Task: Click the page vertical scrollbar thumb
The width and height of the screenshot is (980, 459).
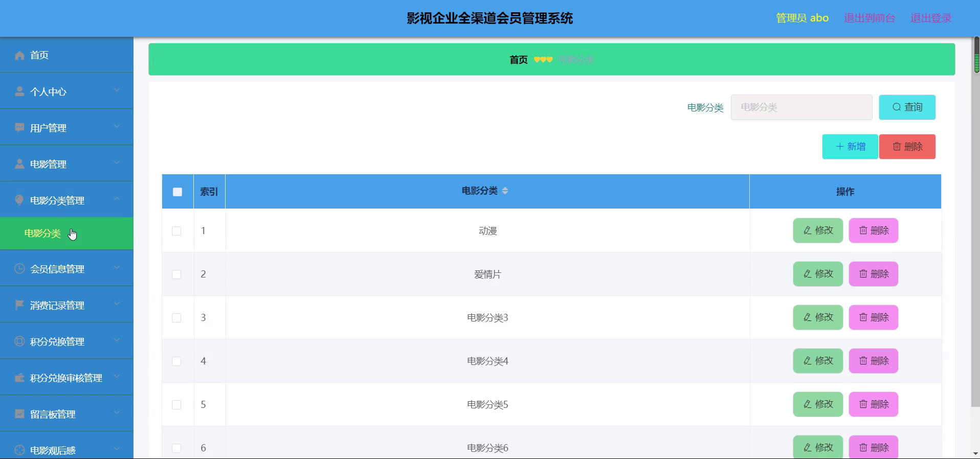Action: pos(976,222)
